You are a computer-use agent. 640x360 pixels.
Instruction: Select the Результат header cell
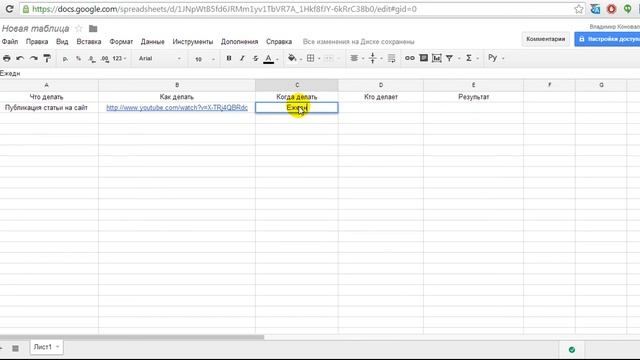click(473, 97)
